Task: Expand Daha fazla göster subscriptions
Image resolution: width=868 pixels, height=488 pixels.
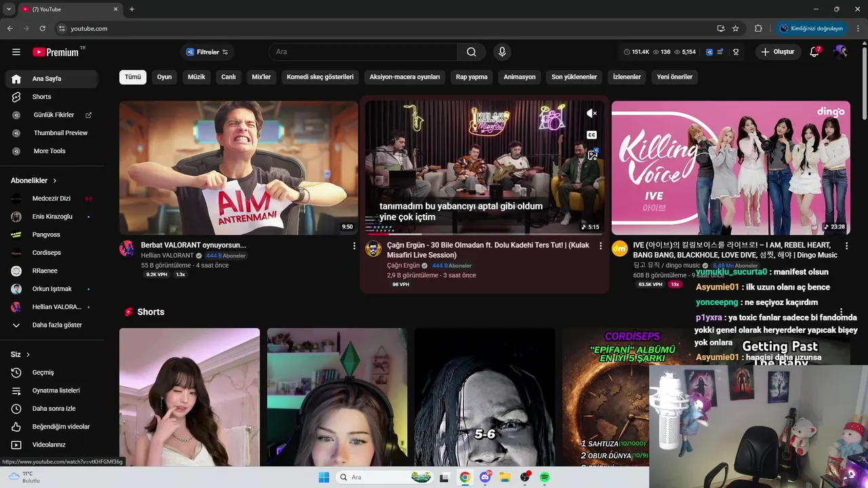Action: click(52, 325)
